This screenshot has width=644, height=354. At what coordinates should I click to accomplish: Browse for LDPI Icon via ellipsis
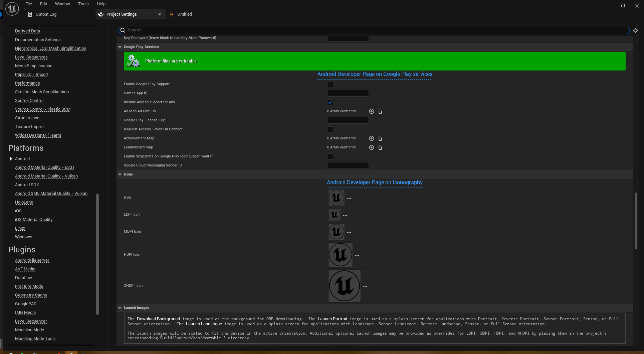(345, 216)
